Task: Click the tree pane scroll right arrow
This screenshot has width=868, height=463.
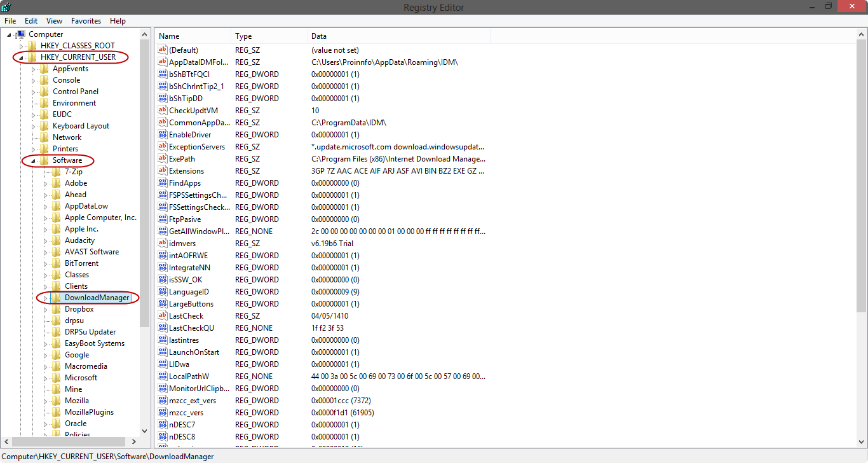Action: point(133,441)
